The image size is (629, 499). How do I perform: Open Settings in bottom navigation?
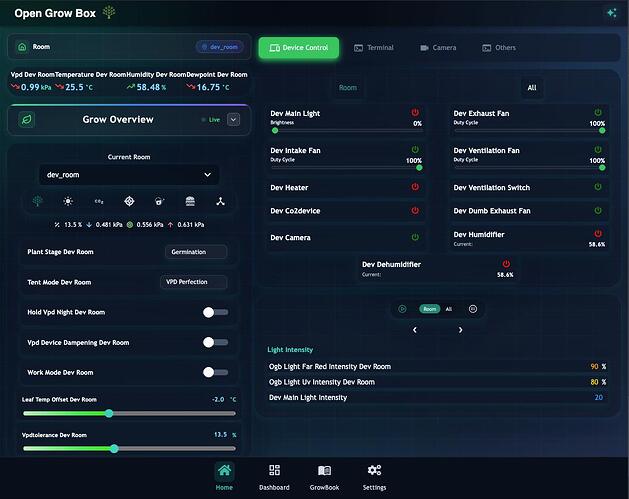(374, 477)
